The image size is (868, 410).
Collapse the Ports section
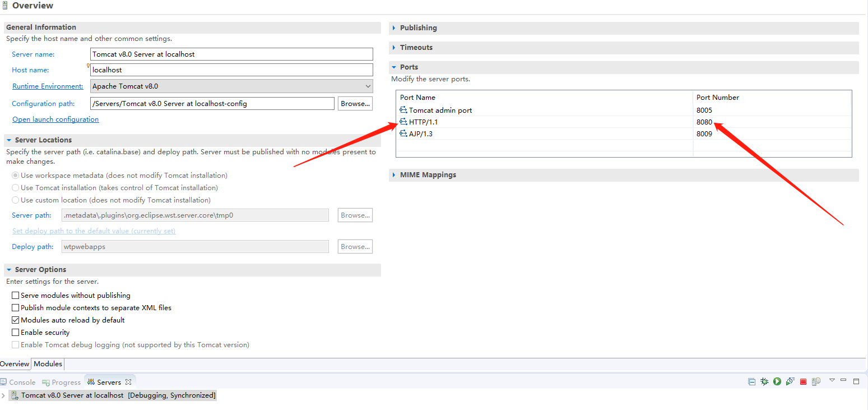[x=394, y=67]
